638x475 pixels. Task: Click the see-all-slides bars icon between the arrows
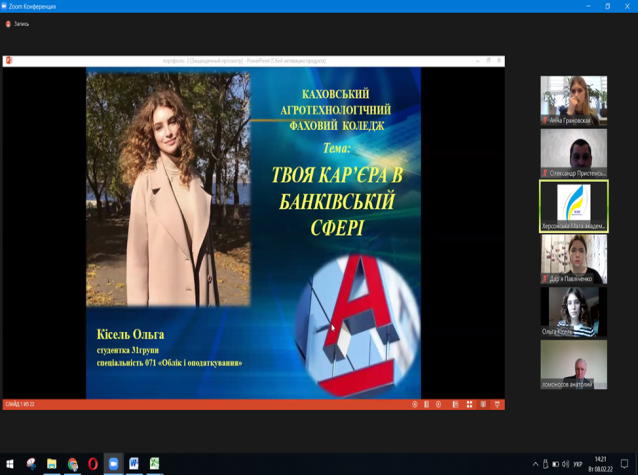pos(426,404)
